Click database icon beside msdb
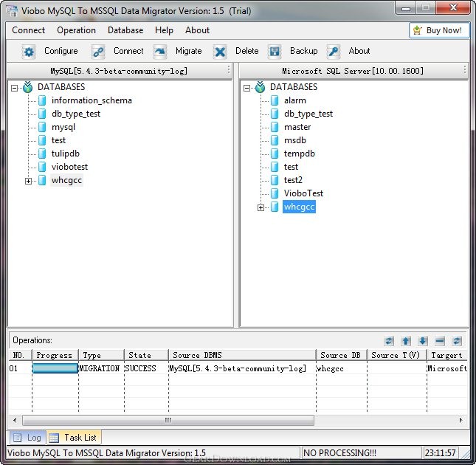 (x=275, y=140)
